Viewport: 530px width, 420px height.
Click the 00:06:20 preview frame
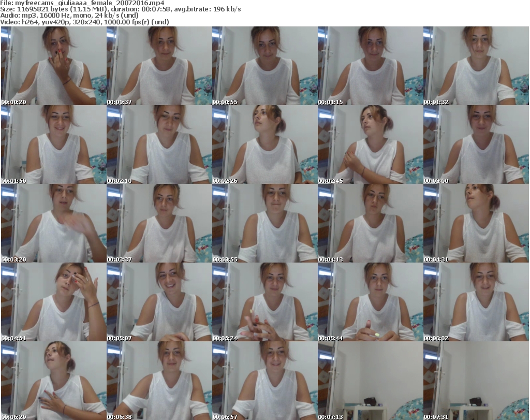tap(54, 381)
